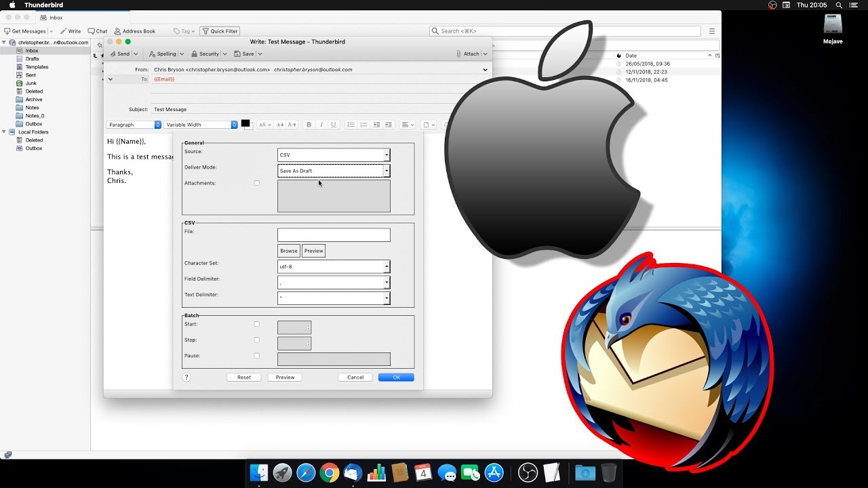The image size is (868, 488).
Task: Expand the From address dropdown arrow
Action: coord(485,70)
